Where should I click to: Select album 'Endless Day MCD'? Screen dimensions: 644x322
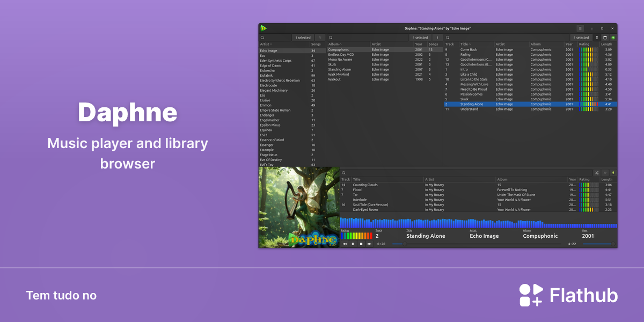pos(385,54)
